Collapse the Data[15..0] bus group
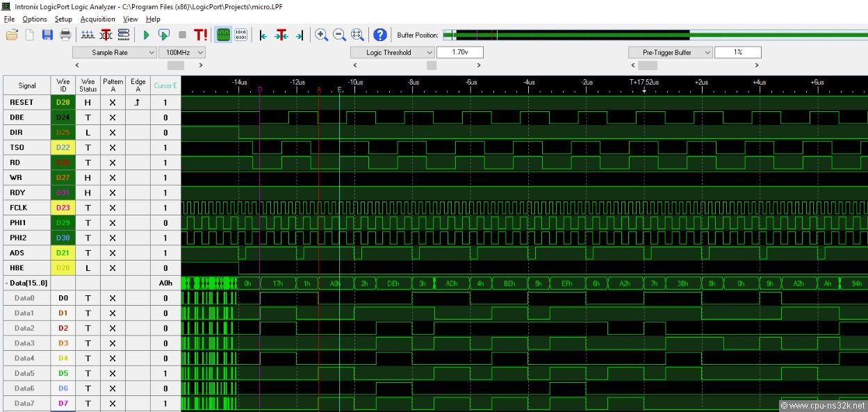This screenshot has height=412, width=868. (x=7, y=283)
